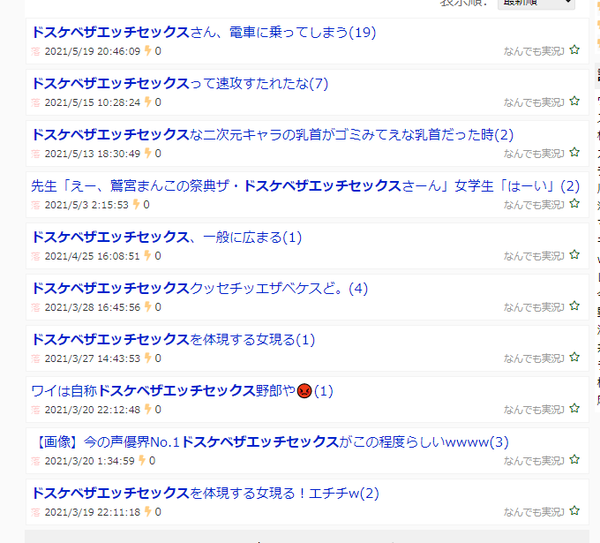Click なんでも実況J in the 2021/5/15 row
Image resolution: width=600 pixels, height=543 pixels.
[534, 103]
